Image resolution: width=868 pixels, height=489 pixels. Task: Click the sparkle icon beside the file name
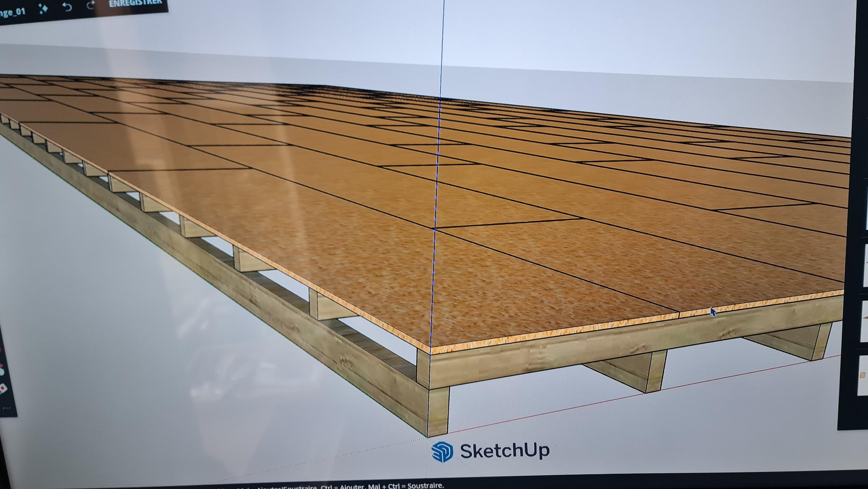[x=43, y=8]
